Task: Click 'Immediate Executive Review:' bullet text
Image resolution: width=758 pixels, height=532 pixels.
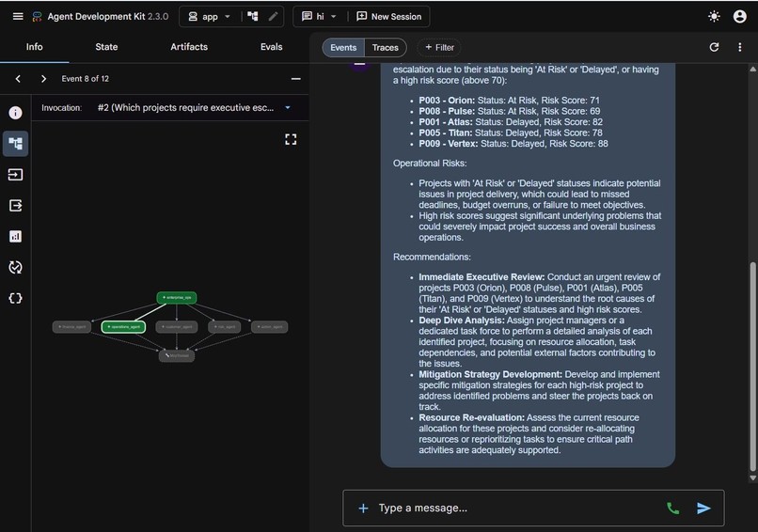Action: click(x=482, y=277)
